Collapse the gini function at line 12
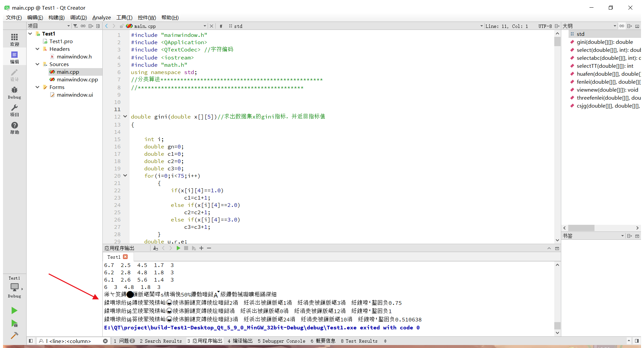The height and width of the screenshot is (348, 644). pos(125,117)
